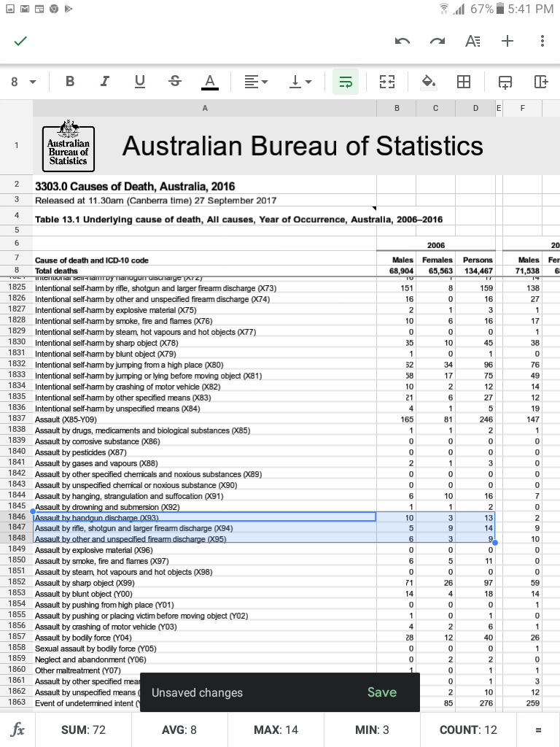Viewport: 560px width, 747px height.
Task: Select the 2006 year header cell
Action: [436, 245]
